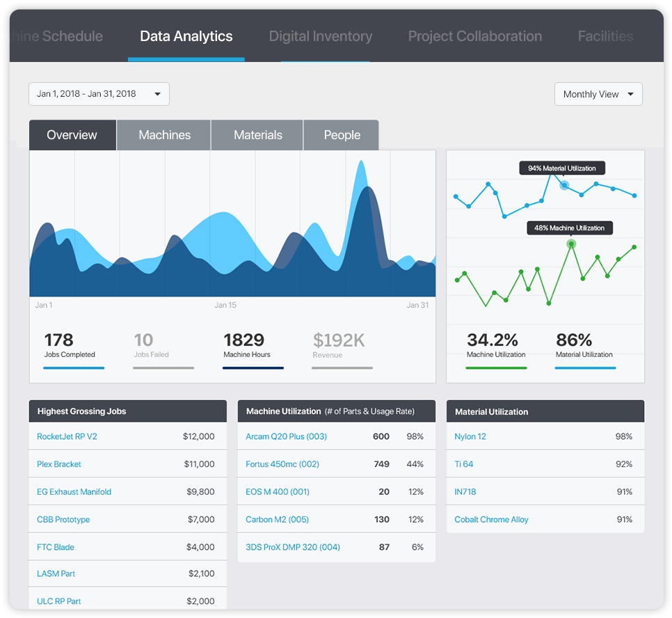View the Arcam Q20 Plus (003) machine
This screenshot has height=618, width=672.
(286, 436)
